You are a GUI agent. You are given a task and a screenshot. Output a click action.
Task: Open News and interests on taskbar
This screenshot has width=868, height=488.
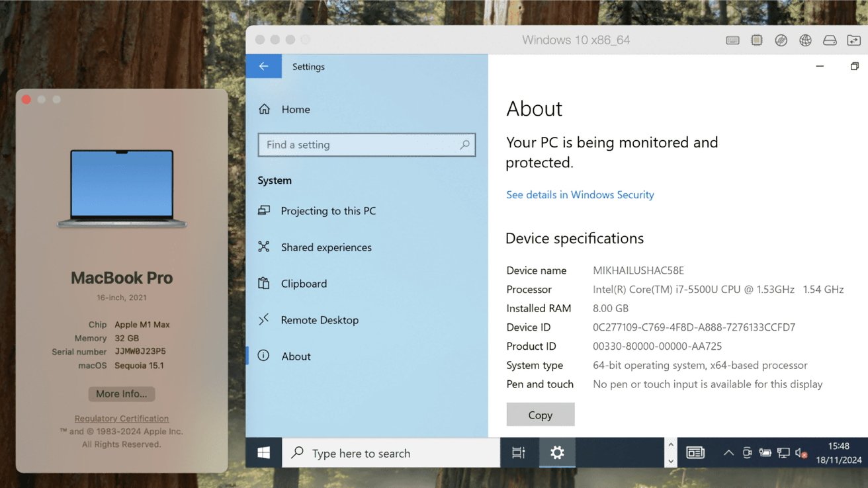coord(695,453)
